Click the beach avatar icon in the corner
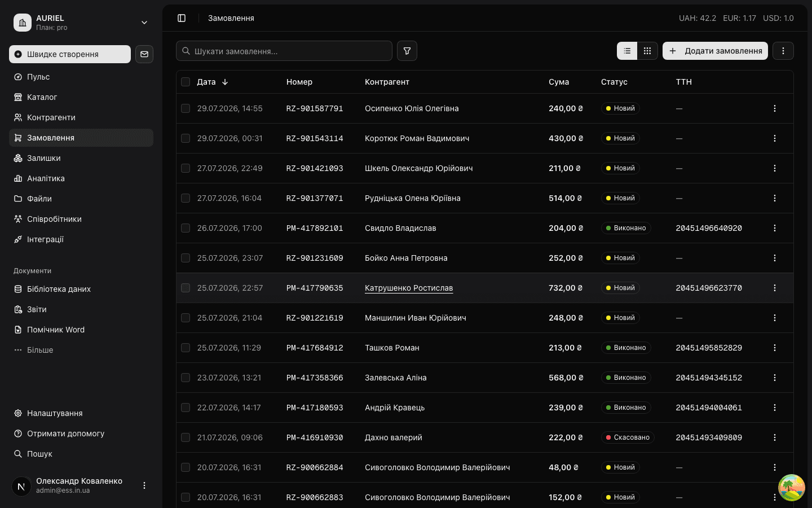 [x=792, y=488]
